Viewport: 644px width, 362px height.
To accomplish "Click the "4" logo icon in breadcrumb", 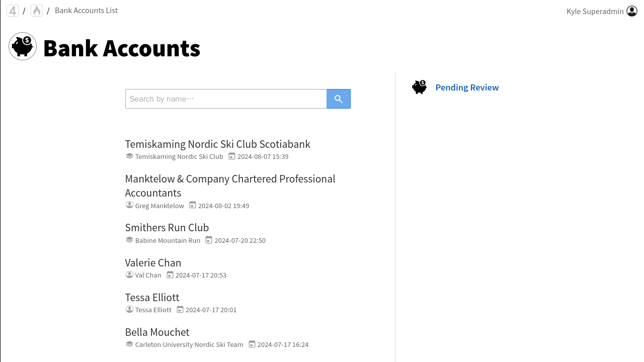I will [13, 11].
